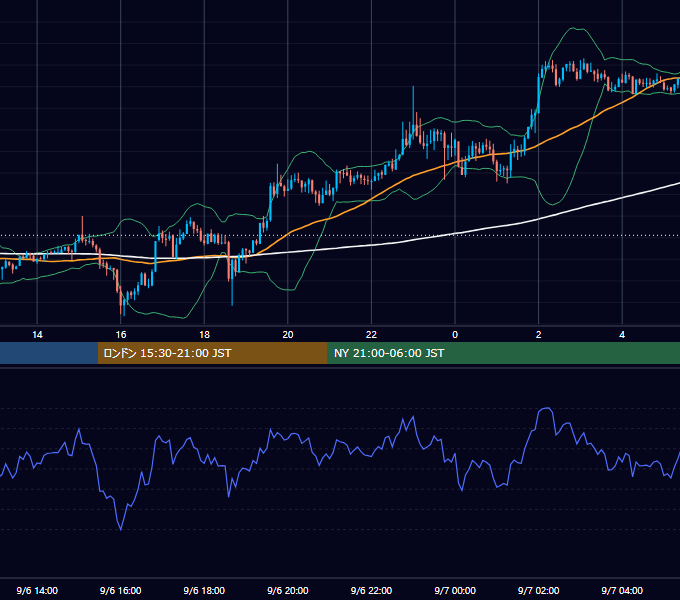Click the 9/6 20:00 time label

coord(288,590)
